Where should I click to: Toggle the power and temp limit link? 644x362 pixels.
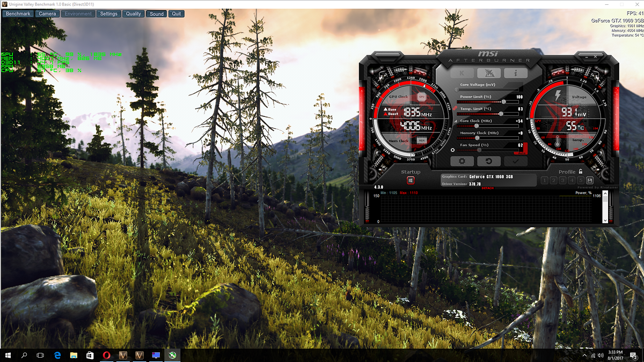454,108
